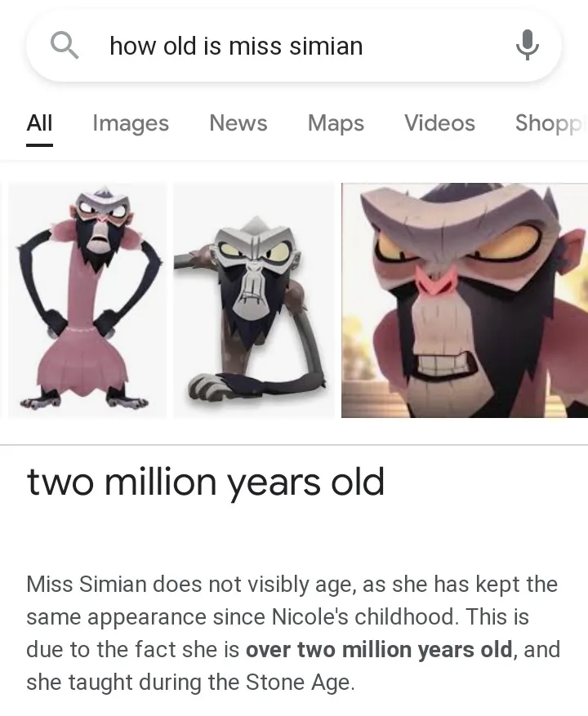Screen dimensions: 588x716
Task: Open the Miss Simian pink dress image
Action: (87, 300)
